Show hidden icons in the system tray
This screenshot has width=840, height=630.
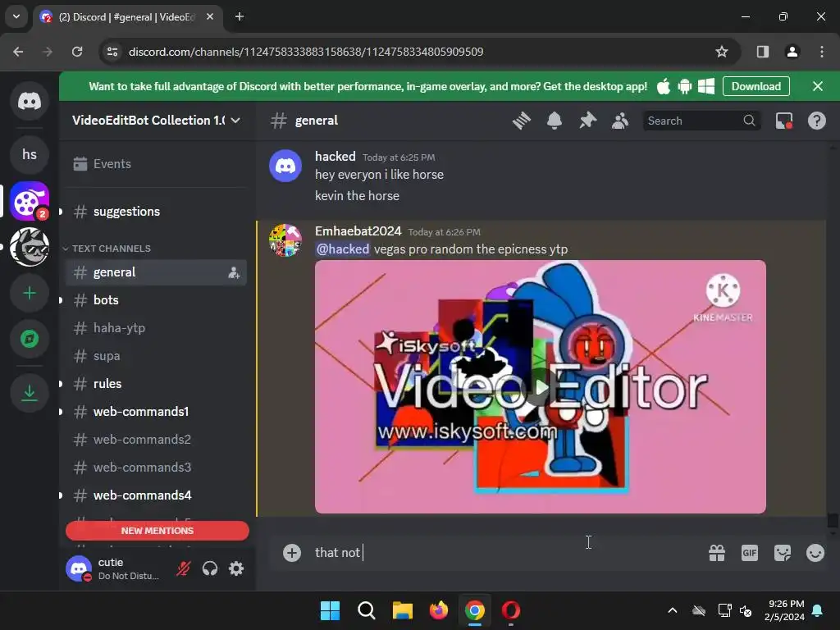[x=673, y=610]
